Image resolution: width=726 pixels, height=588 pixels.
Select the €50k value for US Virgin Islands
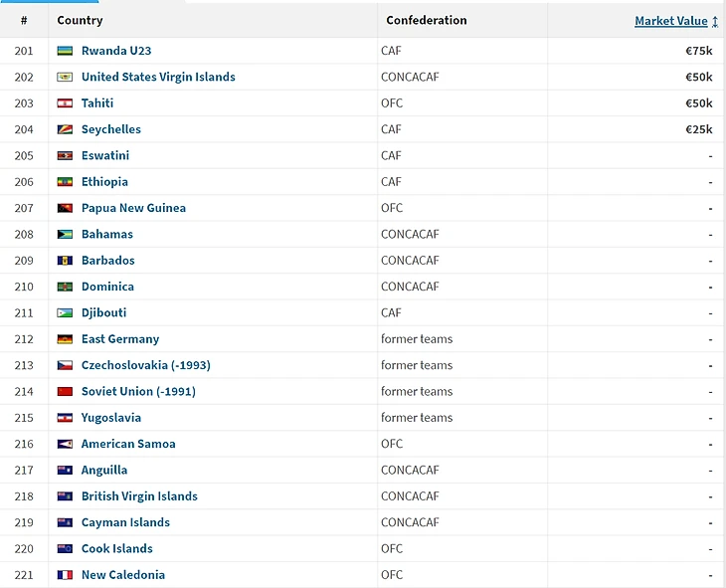(x=699, y=77)
